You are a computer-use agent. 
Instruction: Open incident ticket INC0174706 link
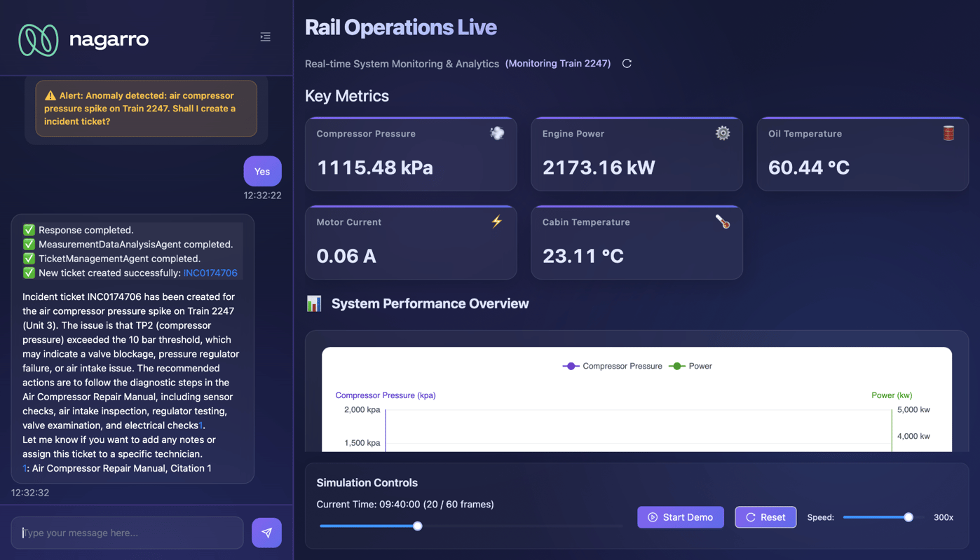coord(210,273)
